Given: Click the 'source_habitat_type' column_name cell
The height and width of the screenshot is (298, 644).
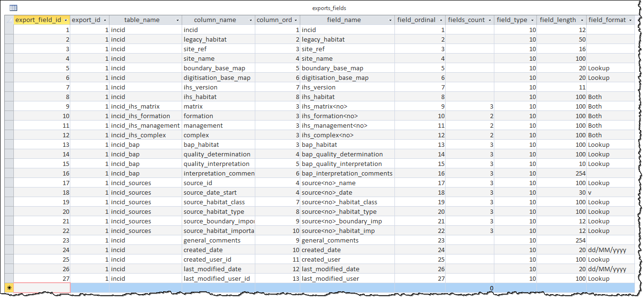Looking at the screenshot, I should [x=218, y=211].
